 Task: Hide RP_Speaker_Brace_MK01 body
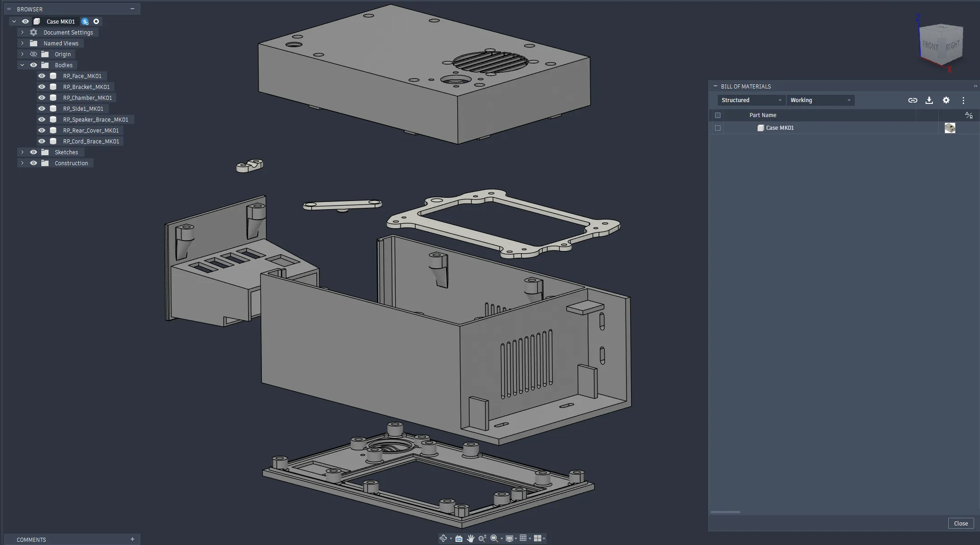(42, 119)
